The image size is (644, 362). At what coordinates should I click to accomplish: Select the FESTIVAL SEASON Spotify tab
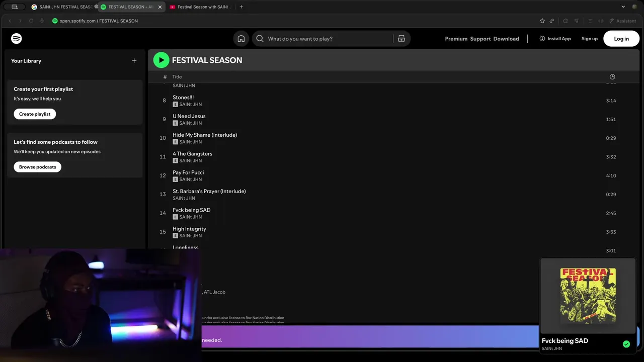(x=131, y=7)
